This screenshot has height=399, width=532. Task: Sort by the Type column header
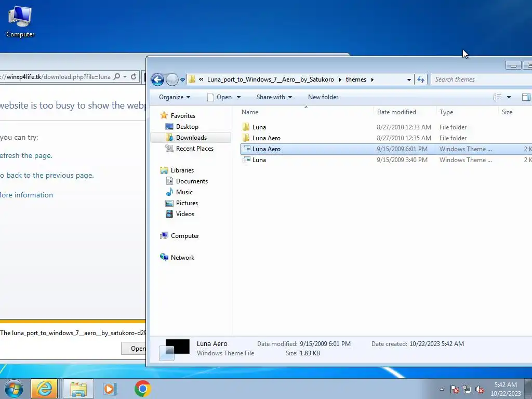coord(446,112)
